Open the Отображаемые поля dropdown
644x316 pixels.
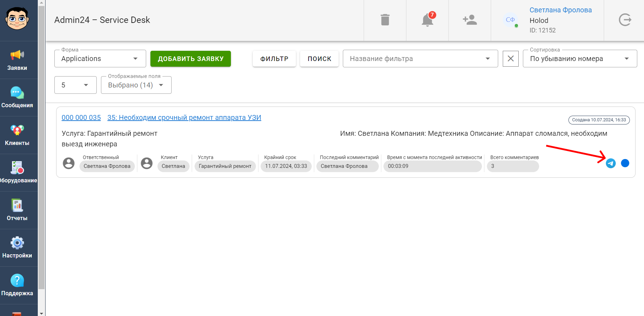[136, 85]
